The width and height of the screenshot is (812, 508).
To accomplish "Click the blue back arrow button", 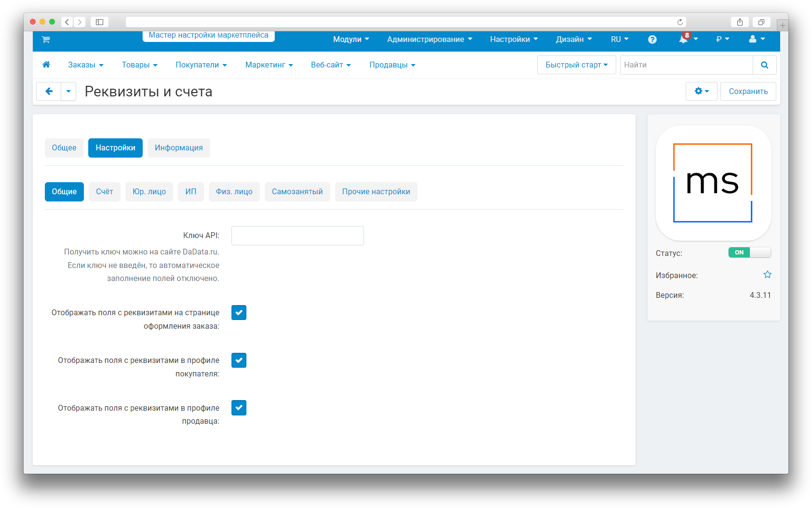I will pyautogui.click(x=49, y=91).
